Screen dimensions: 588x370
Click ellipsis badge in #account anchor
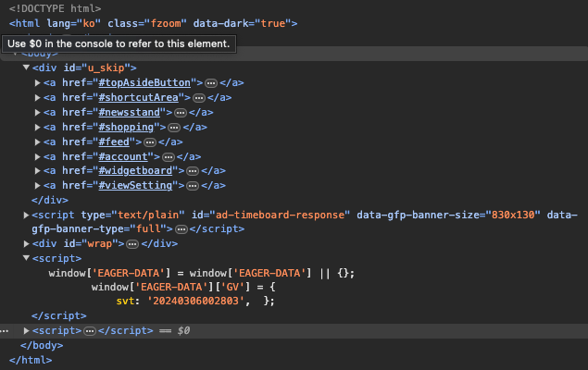click(168, 157)
